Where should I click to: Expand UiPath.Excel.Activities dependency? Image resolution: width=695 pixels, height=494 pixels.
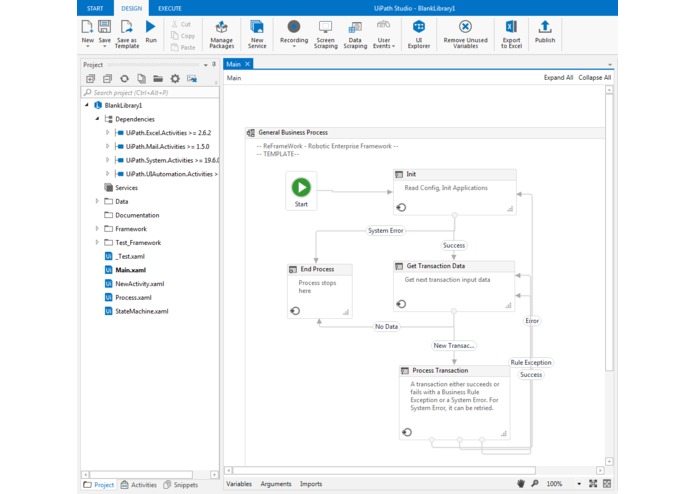pyautogui.click(x=107, y=132)
